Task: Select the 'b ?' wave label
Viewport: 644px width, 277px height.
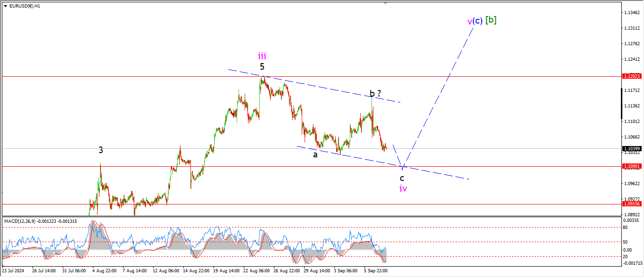Action: coord(375,93)
